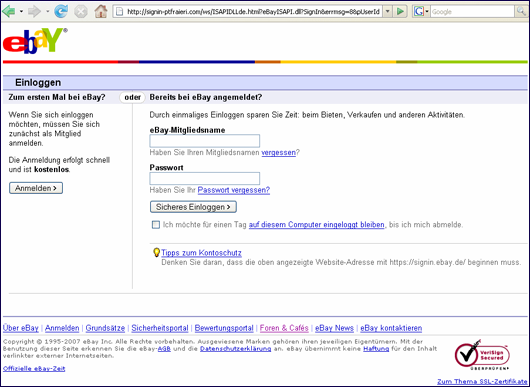Open the Sicherheitsportal footer link
This screenshot has height=387, width=530.
[160, 328]
